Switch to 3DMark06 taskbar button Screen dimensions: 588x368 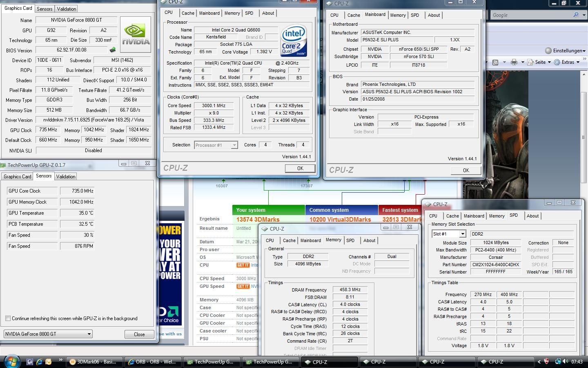(x=95, y=362)
